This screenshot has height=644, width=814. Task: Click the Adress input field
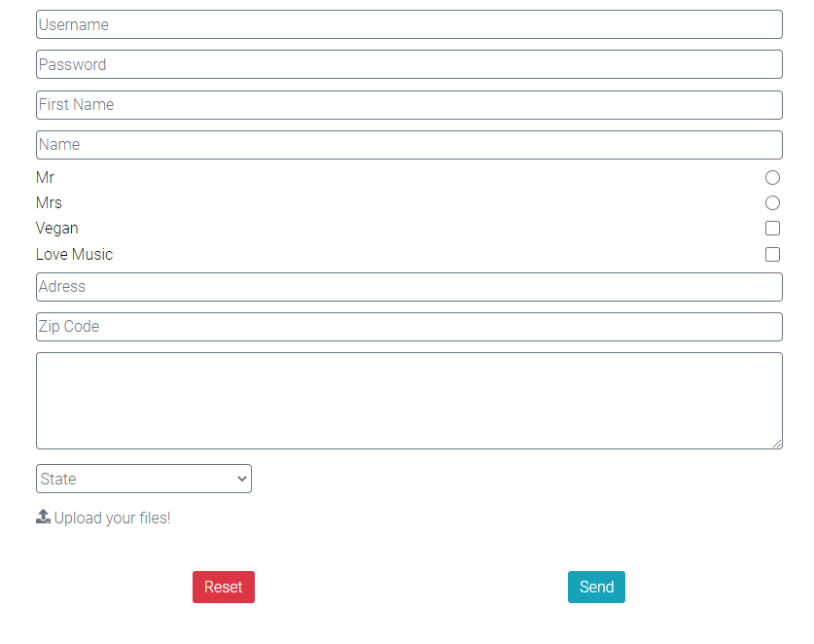408,286
